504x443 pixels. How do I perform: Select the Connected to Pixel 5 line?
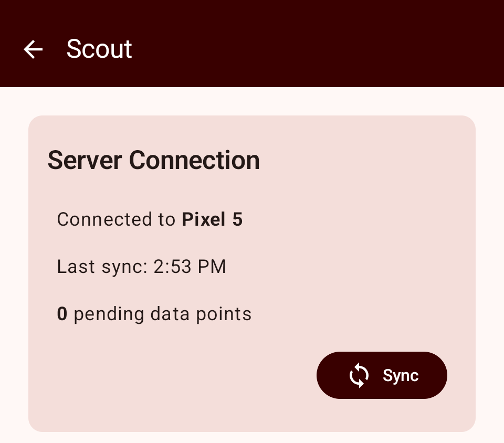point(150,219)
